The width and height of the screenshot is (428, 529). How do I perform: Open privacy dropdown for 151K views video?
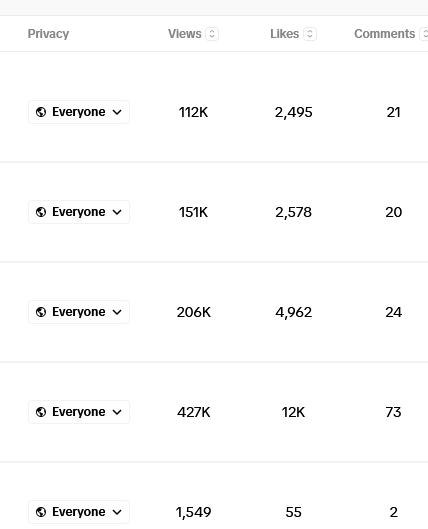coord(79,212)
